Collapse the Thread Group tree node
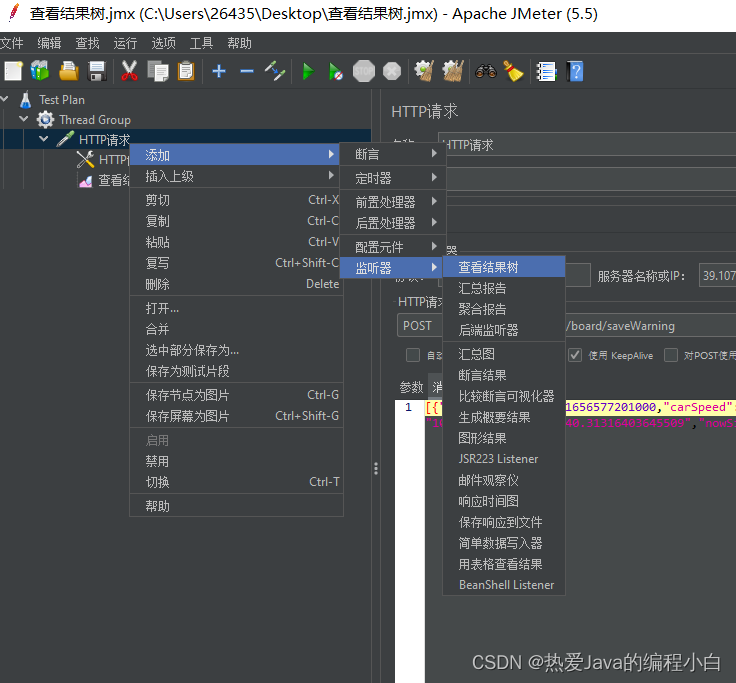 [x=24, y=119]
